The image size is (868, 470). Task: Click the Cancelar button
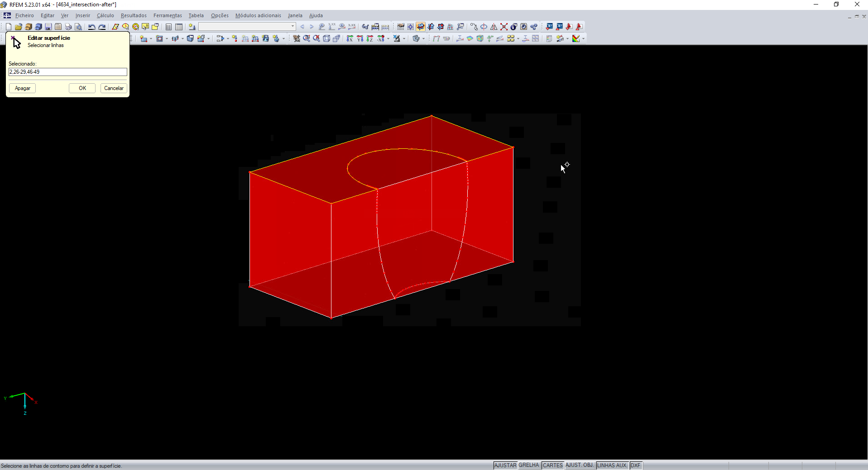coord(114,88)
